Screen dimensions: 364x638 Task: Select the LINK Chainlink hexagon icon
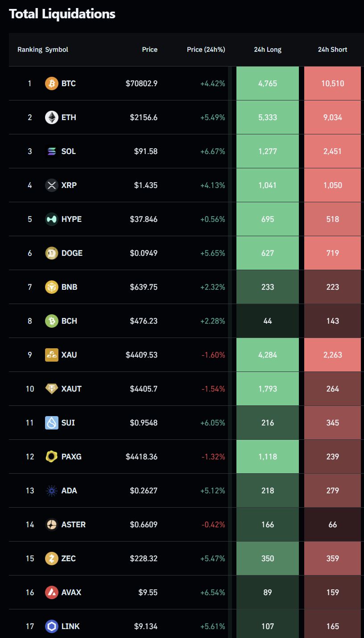click(52, 626)
